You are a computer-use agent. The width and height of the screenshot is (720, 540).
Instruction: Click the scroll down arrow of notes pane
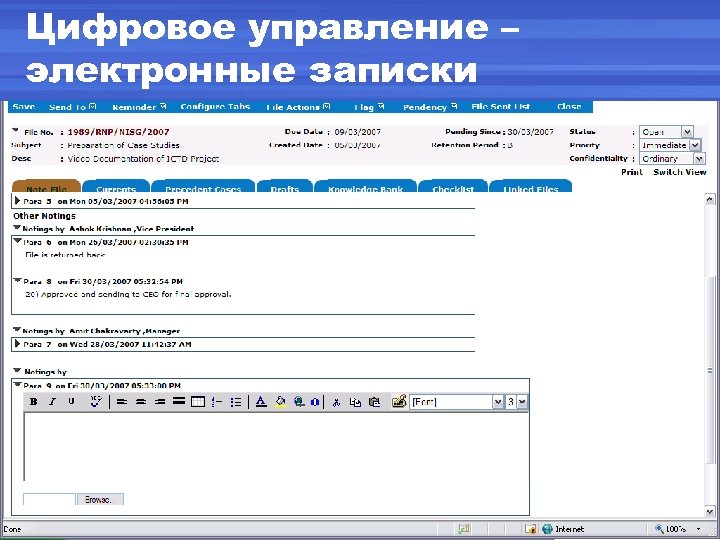[709, 512]
